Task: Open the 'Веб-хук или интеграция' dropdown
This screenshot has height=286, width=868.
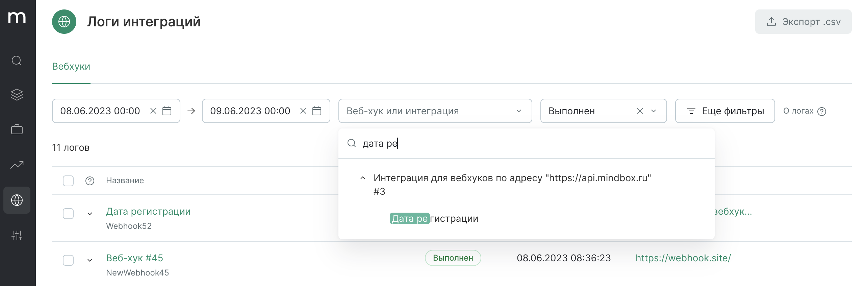Action: (435, 111)
